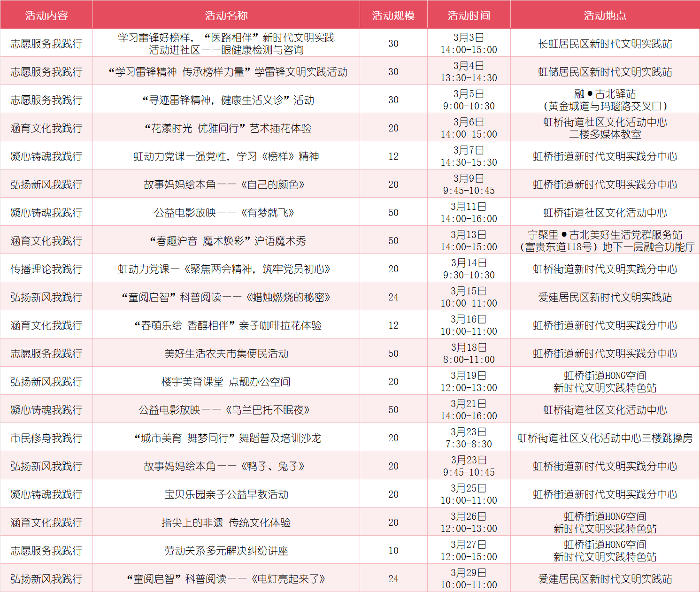Select the 花漾时光 优雅同行 艺术插花体验 cell

[x=227, y=127]
